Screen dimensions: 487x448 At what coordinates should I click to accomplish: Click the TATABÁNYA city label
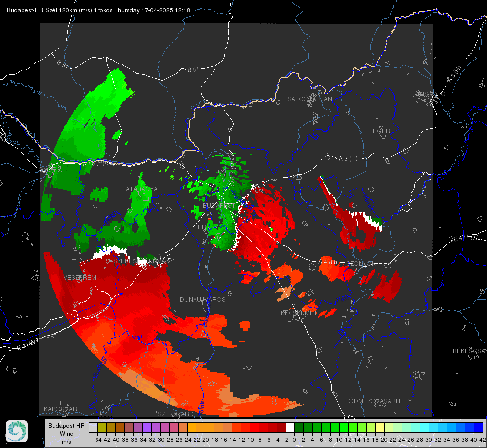pos(140,189)
